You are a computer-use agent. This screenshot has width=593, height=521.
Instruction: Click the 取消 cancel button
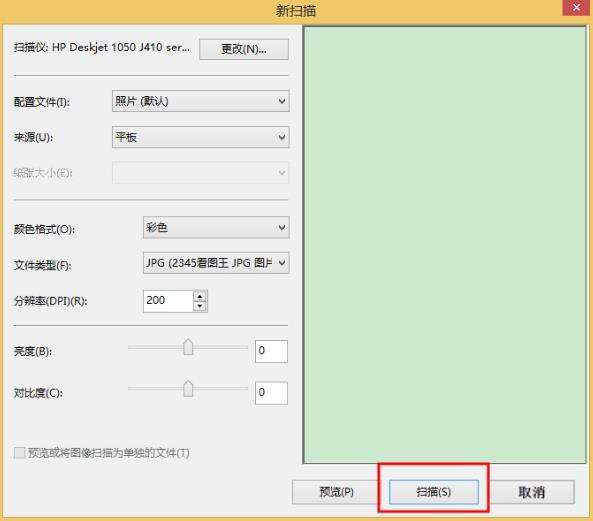point(531,492)
